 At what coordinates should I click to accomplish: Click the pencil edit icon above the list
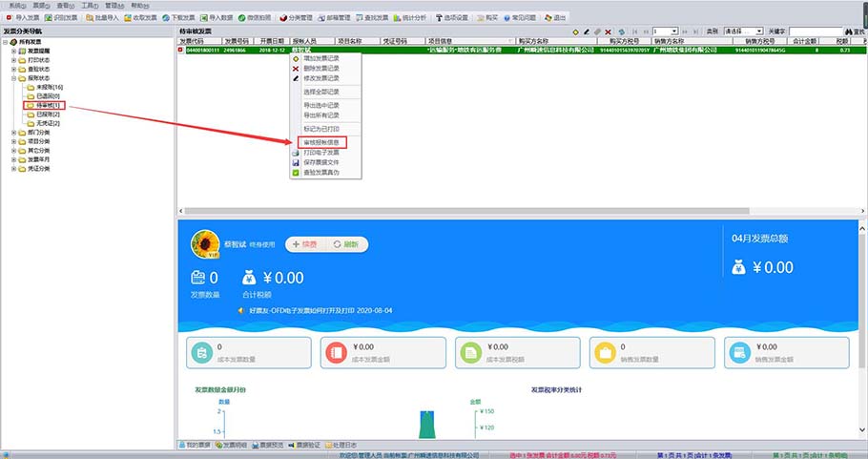[587, 32]
